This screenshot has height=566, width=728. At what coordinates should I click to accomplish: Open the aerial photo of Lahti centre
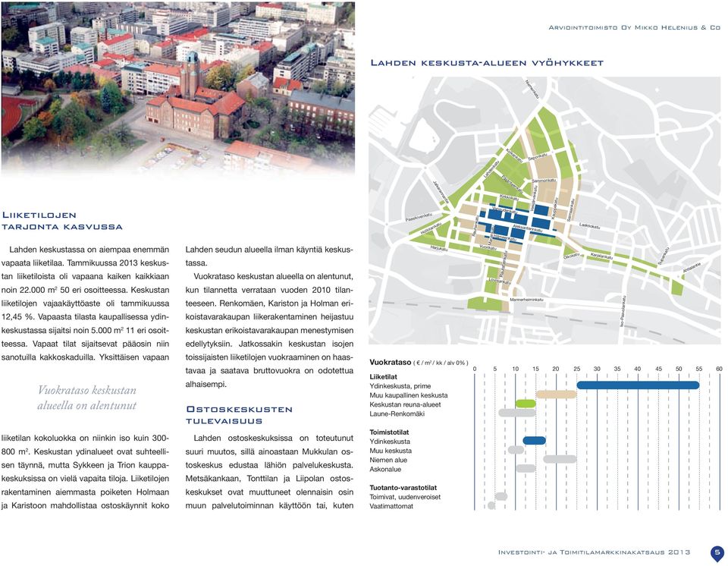coord(178,88)
